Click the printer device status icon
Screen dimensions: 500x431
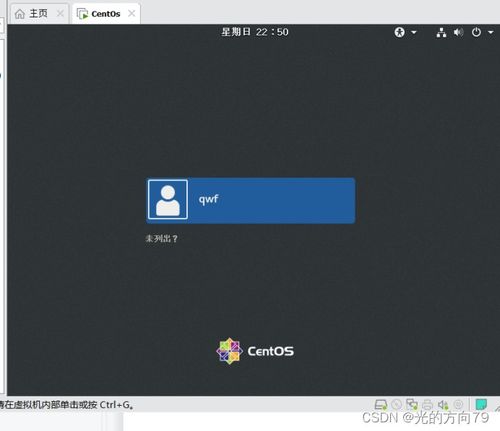[427, 405]
